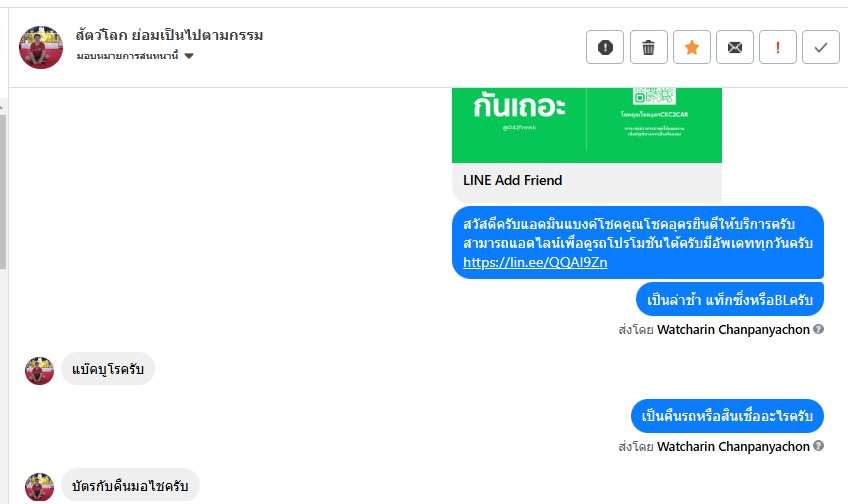The image size is (848, 504).
Task: Click the green LINE QR preview image
Action: [586, 125]
